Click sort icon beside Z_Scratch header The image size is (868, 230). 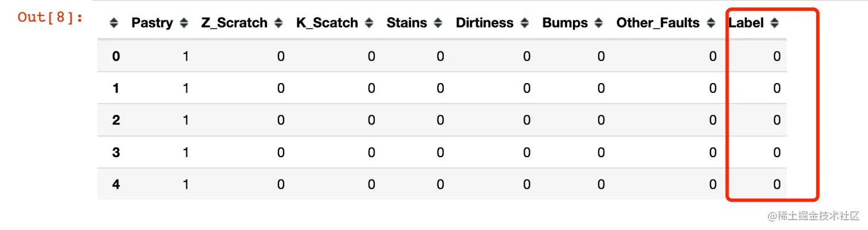click(278, 24)
